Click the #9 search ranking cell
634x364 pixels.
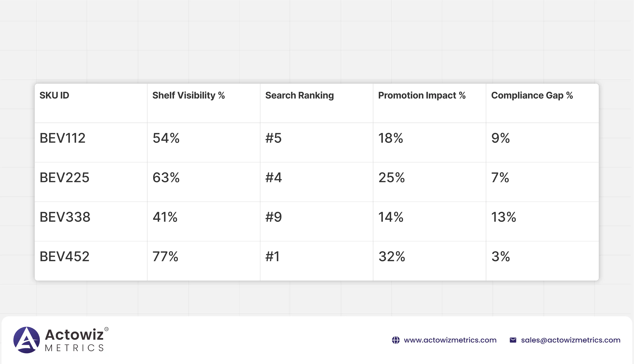[x=273, y=217]
